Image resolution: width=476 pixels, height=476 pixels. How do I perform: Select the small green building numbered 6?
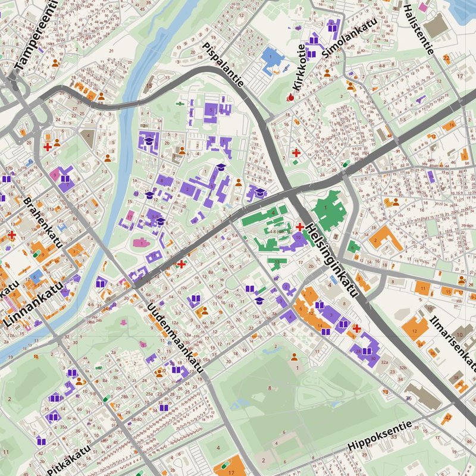coord(353,247)
